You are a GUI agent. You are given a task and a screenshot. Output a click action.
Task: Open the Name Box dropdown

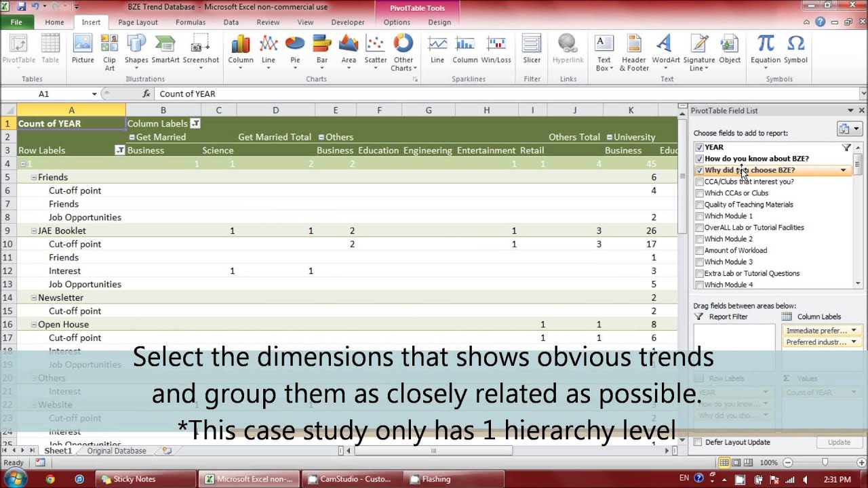(94, 94)
